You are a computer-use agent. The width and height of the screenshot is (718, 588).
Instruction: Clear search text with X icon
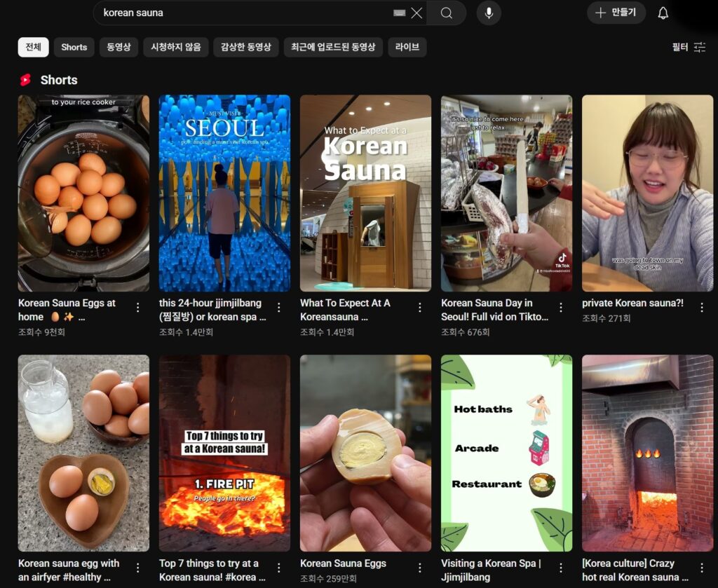[x=416, y=13]
